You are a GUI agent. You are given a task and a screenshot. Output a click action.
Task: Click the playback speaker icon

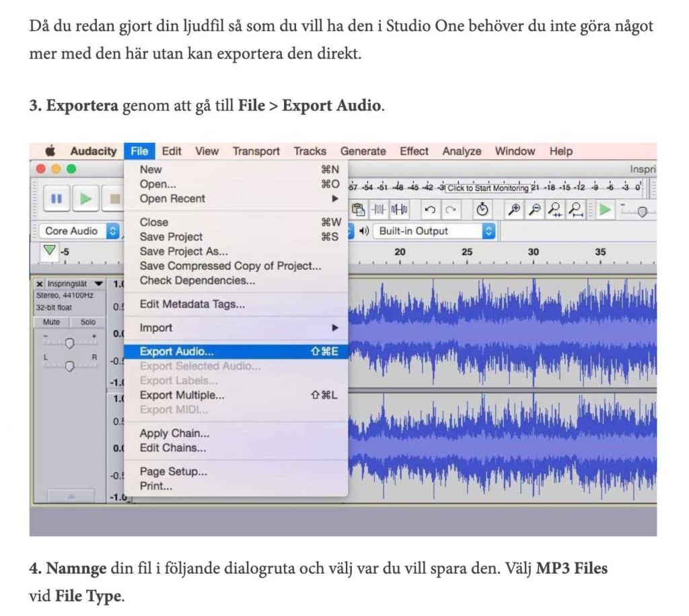pos(364,231)
